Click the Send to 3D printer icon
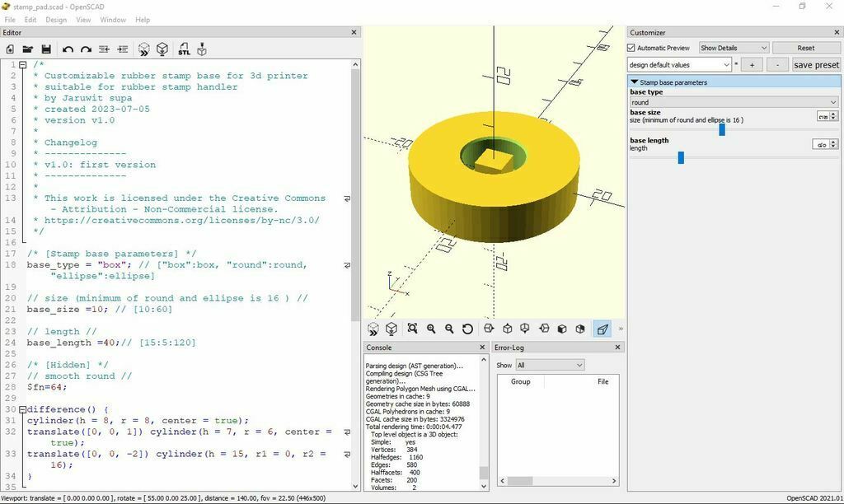This screenshot has width=844, height=504. pos(202,49)
